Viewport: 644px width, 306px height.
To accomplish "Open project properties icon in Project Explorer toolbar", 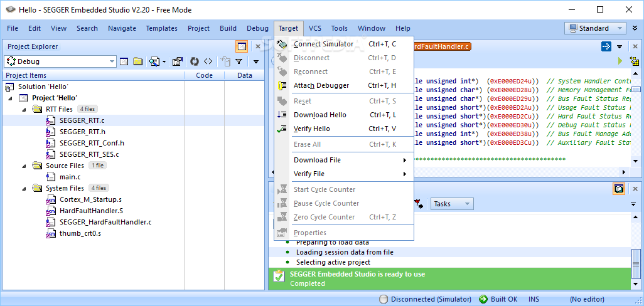I will [178, 61].
